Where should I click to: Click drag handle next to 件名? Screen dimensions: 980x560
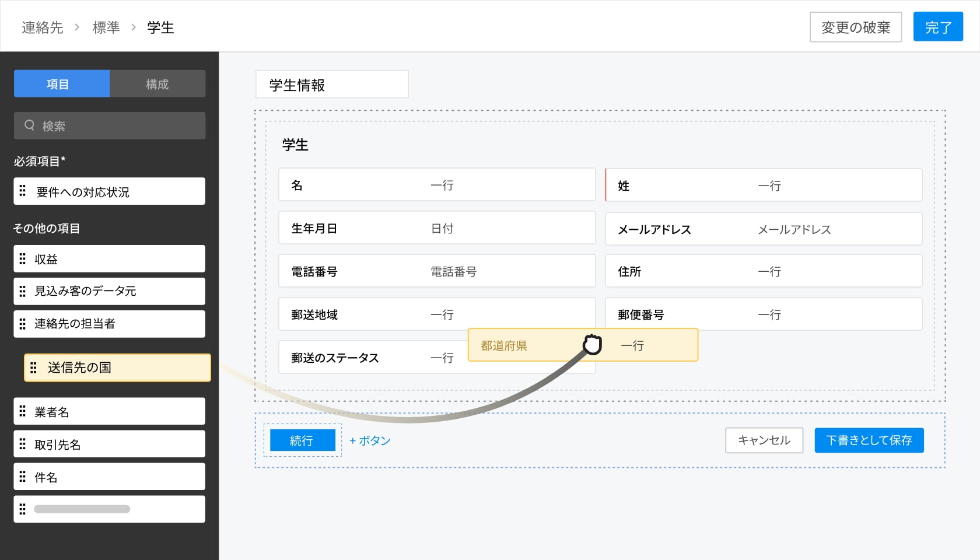[x=23, y=477]
